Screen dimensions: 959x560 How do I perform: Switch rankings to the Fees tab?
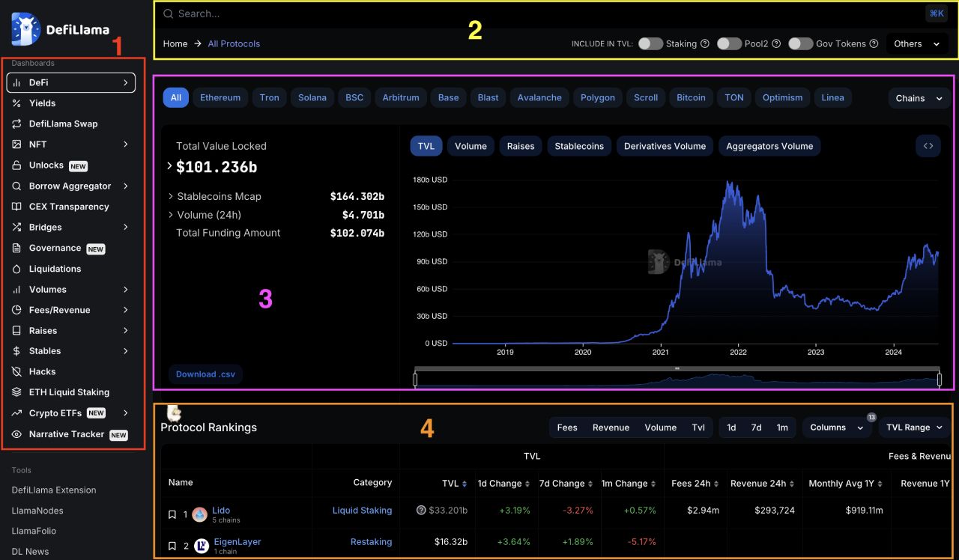tap(567, 427)
